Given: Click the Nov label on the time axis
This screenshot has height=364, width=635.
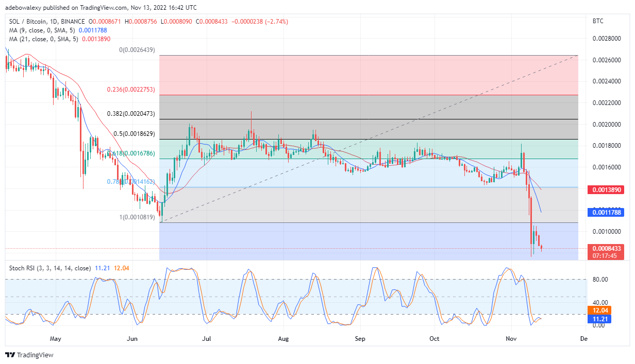Looking at the screenshot, I should click(511, 339).
